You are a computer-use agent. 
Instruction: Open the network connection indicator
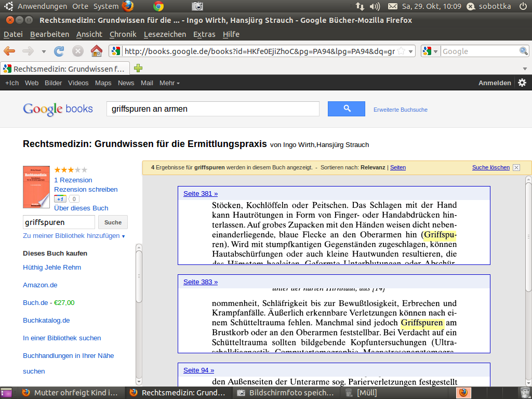click(x=360, y=6)
